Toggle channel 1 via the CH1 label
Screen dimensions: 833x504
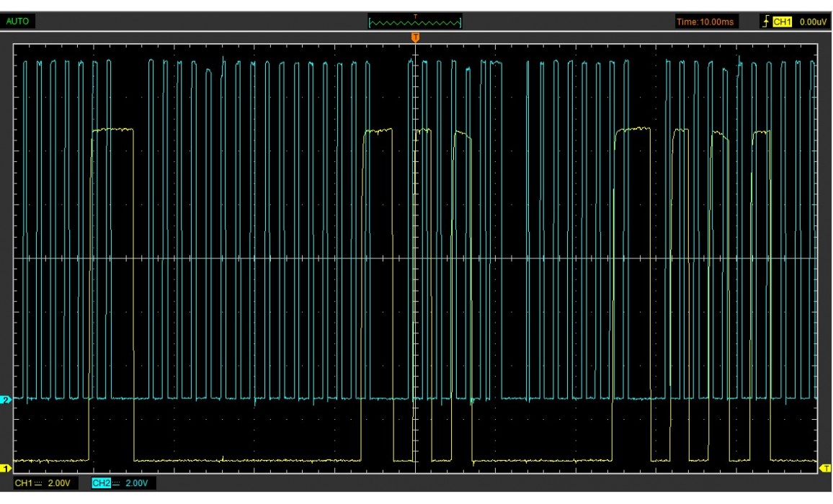tap(24, 482)
